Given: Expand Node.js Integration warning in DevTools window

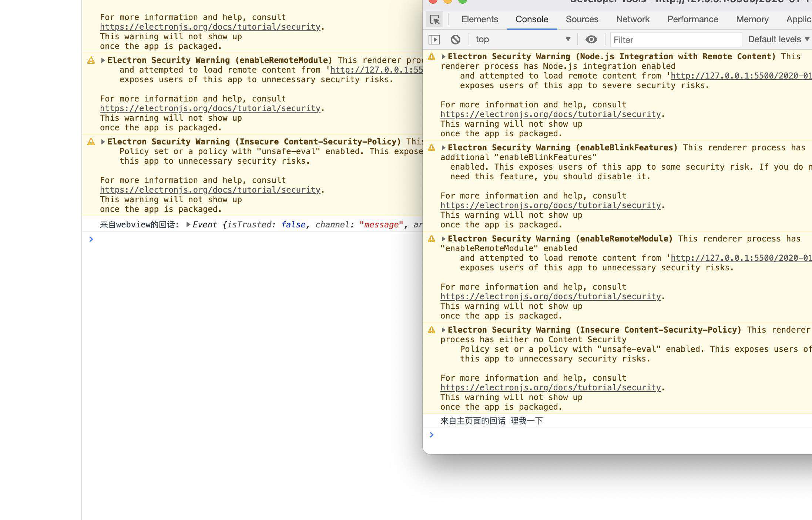Looking at the screenshot, I should pos(443,57).
